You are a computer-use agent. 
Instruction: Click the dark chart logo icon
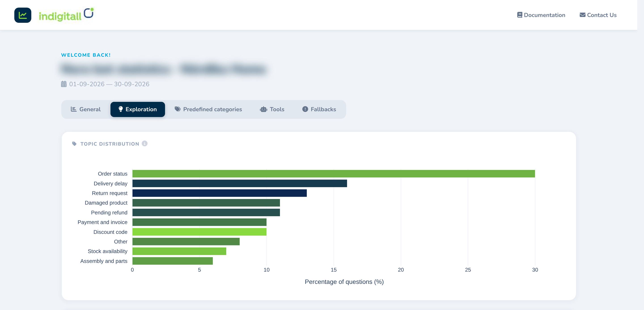pos(23,15)
